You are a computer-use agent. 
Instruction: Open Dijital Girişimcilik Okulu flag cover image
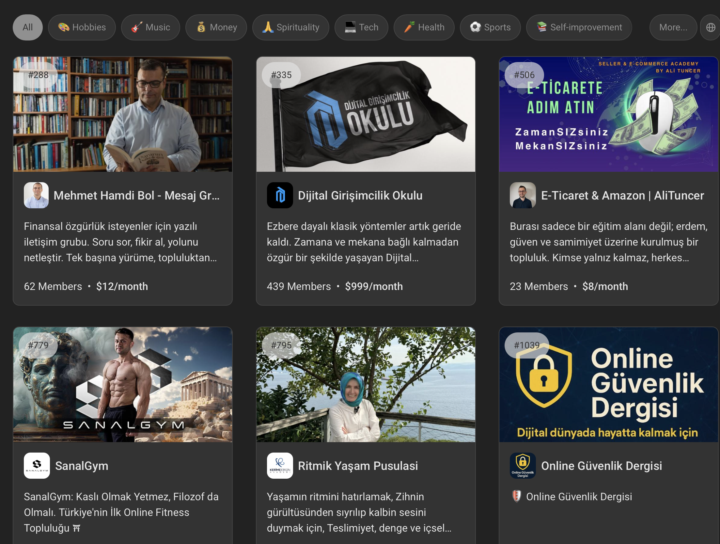366,114
